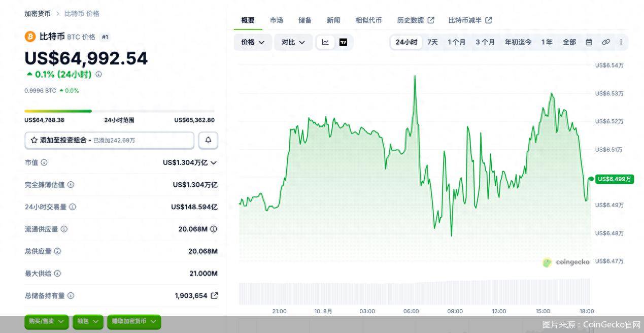
Task: Switch to the 相似代币 tab
Action: click(368, 20)
